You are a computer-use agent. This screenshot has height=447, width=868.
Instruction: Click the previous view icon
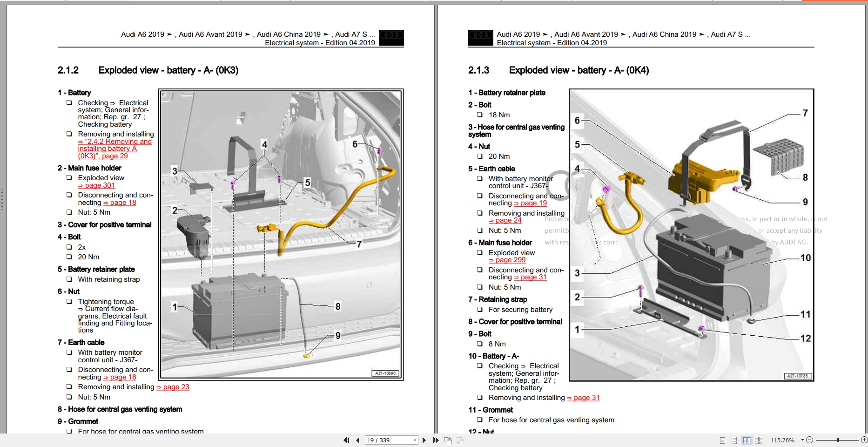pyautogui.click(x=448, y=440)
